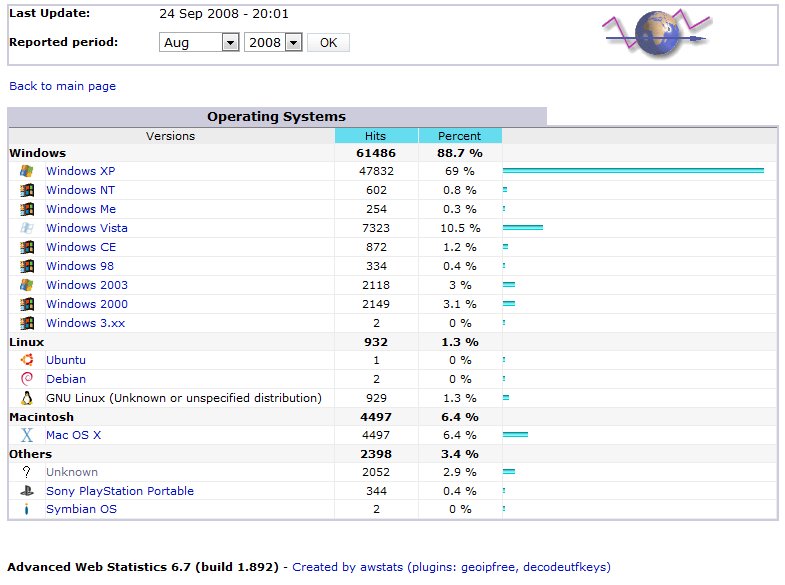Open the Symbian OS link
This screenshot has height=585, width=785.
pyautogui.click(x=81, y=509)
